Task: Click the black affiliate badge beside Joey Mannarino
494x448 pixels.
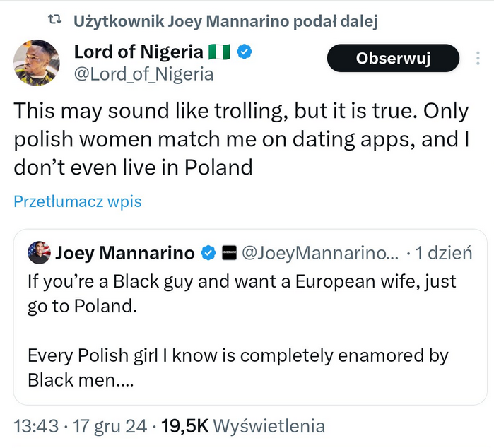Action: coord(228,252)
